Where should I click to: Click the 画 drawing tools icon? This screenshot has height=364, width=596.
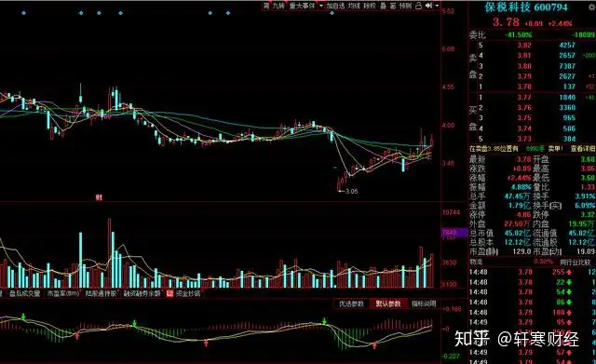coord(393,6)
